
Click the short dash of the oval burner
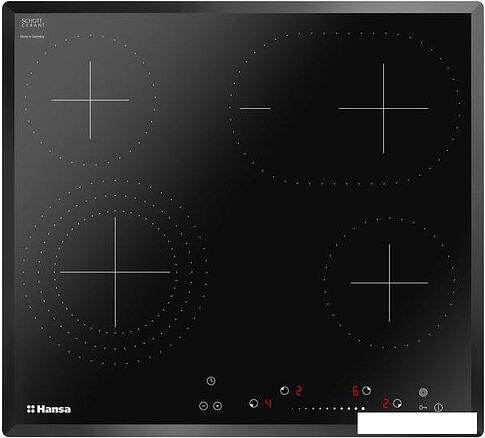click(255, 108)
